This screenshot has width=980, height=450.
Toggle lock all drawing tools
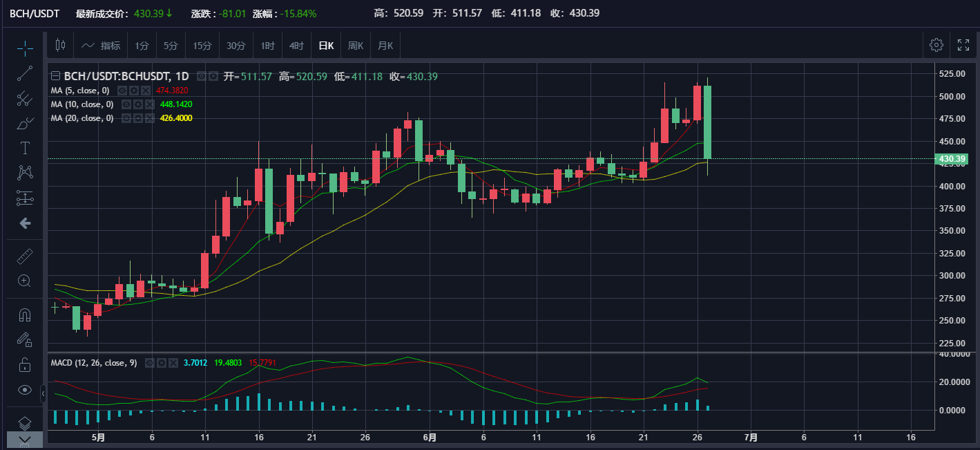click(25, 364)
